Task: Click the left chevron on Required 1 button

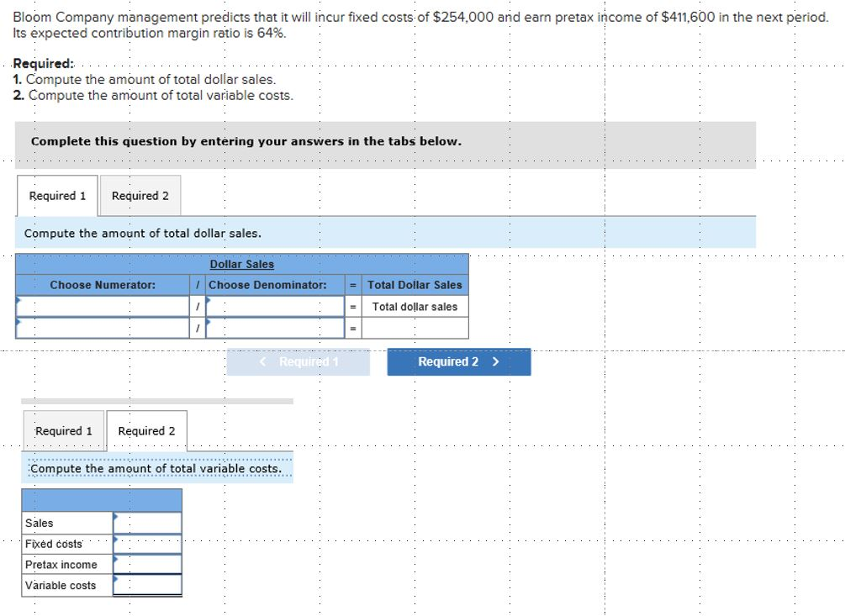Action: coord(263,362)
